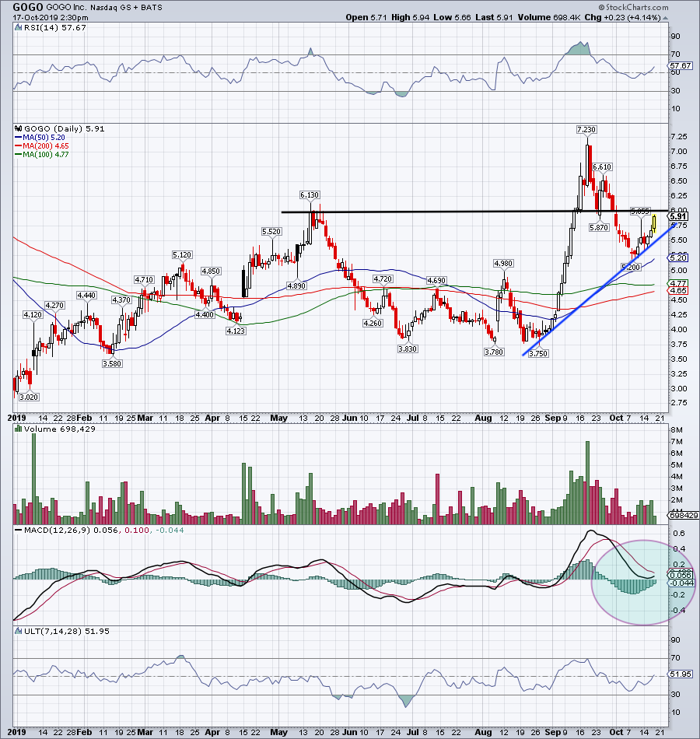The width and height of the screenshot is (700, 739).
Task: Click the icon beside the ULT(7,14,28) label
Action: click(19, 631)
